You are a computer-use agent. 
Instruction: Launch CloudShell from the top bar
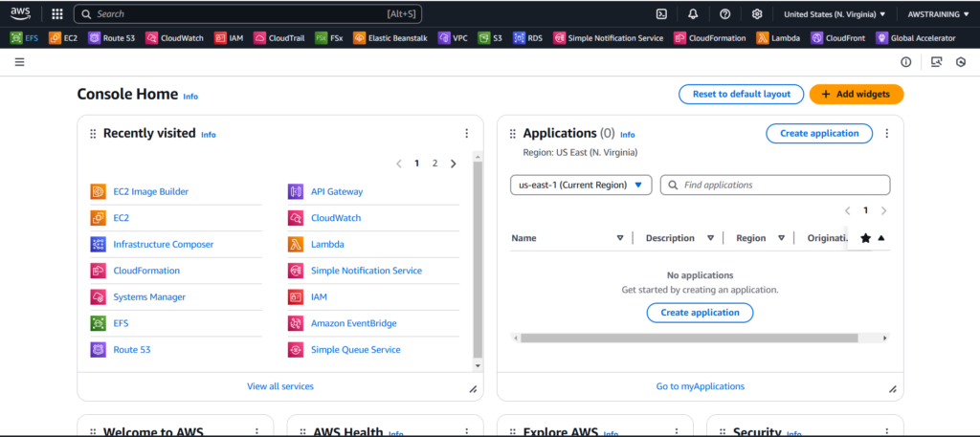point(660,14)
